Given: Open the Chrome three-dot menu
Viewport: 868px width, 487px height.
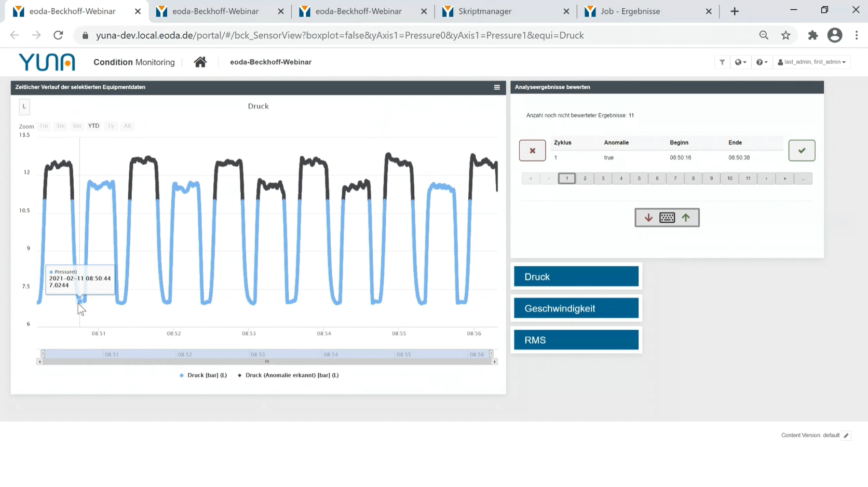Looking at the screenshot, I should (857, 35).
